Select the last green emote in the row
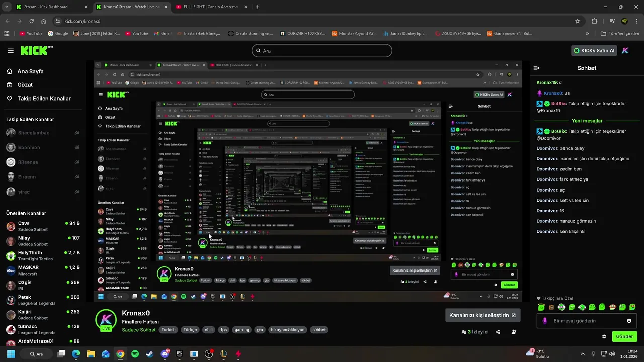This screenshot has height=362, width=644. (632, 307)
